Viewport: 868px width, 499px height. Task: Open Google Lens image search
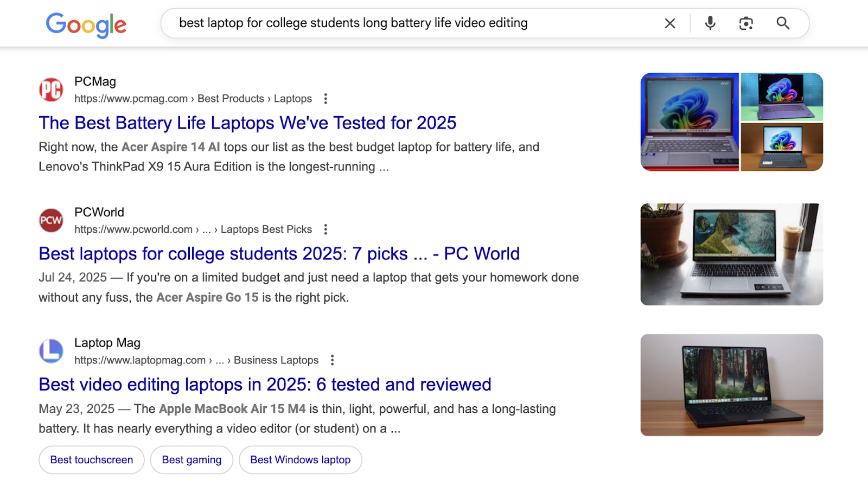(745, 23)
